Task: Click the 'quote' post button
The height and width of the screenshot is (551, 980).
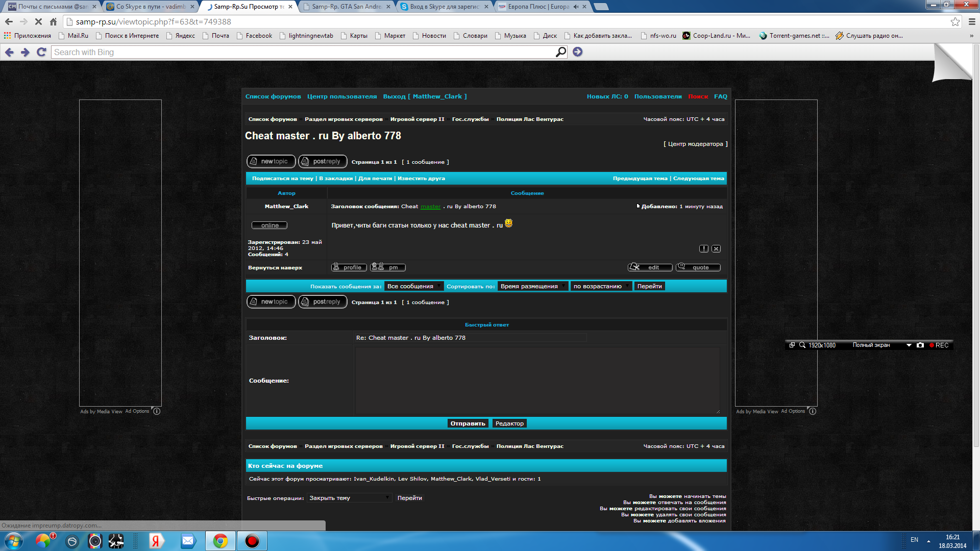Action: (x=698, y=267)
